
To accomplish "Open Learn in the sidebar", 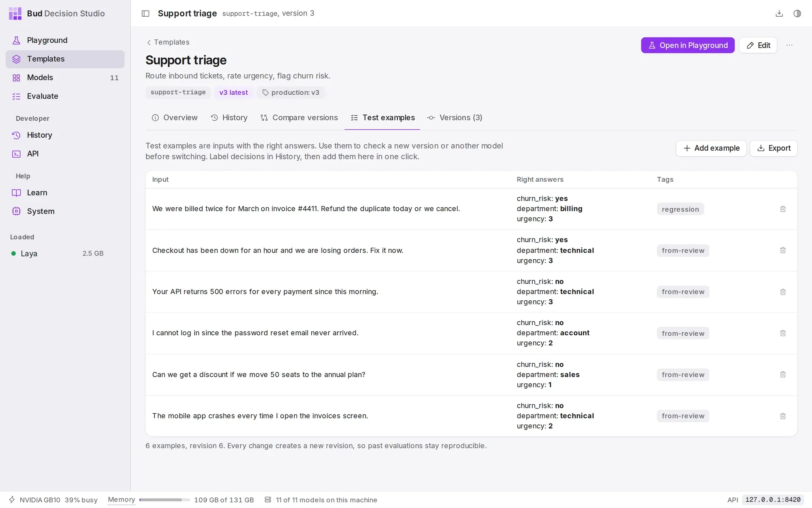I will pyautogui.click(x=65, y=193).
